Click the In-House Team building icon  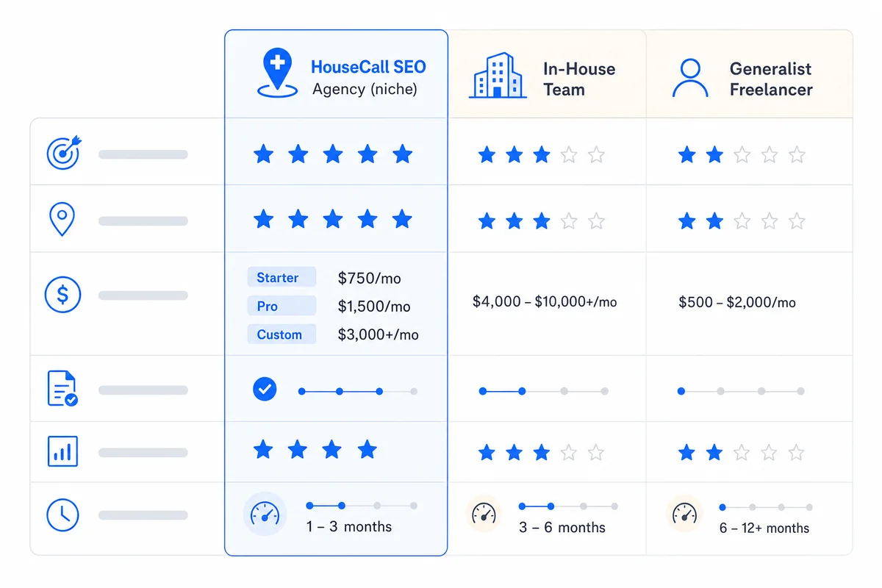click(498, 75)
